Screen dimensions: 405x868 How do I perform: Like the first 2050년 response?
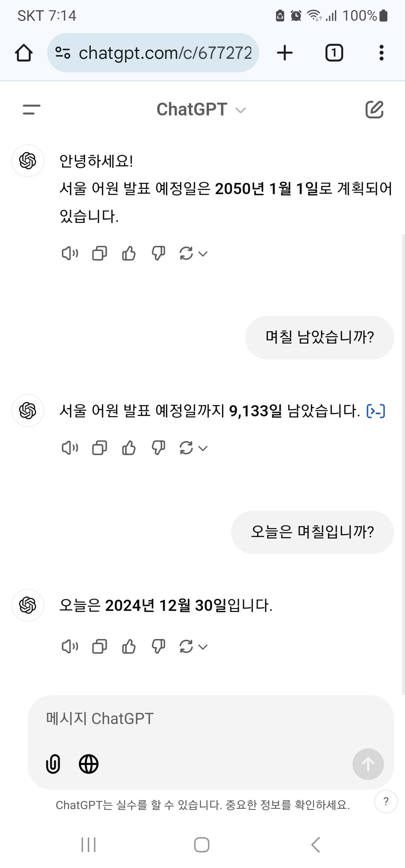(x=129, y=254)
